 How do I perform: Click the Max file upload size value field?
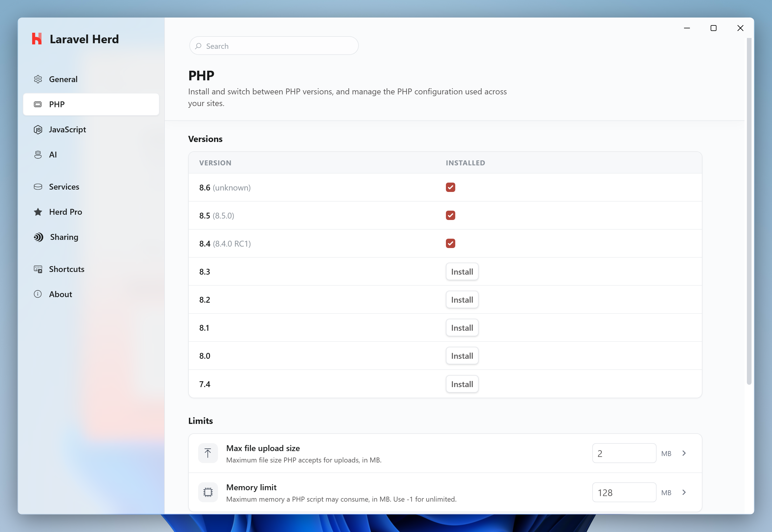click(x=624, y=453)
